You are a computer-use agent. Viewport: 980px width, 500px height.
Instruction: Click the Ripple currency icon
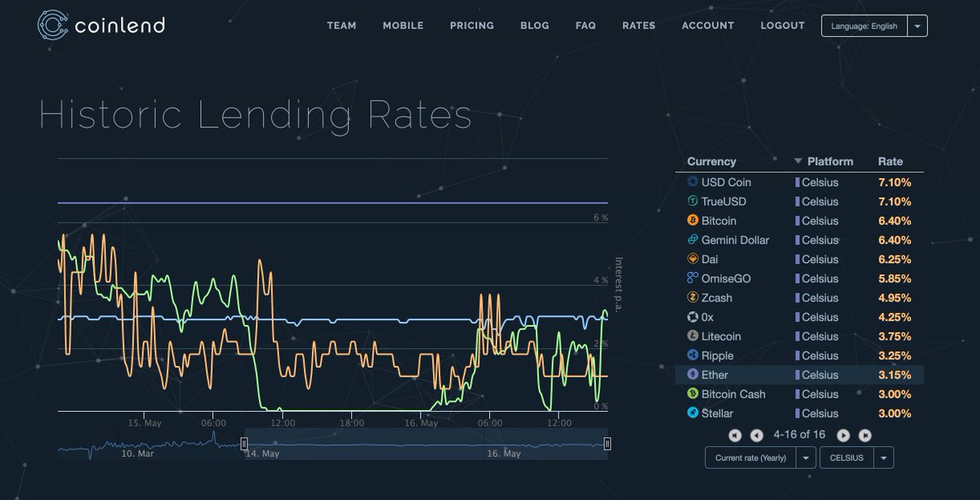click(x=693, y=355)
